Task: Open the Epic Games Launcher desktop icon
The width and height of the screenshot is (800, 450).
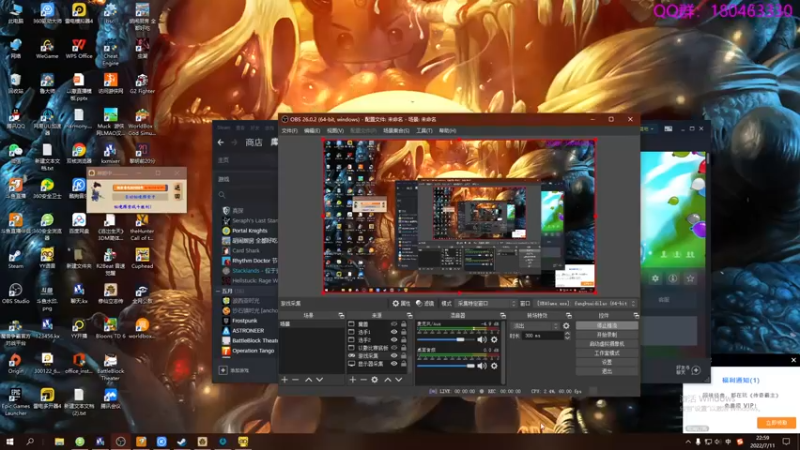Action: 15,402
